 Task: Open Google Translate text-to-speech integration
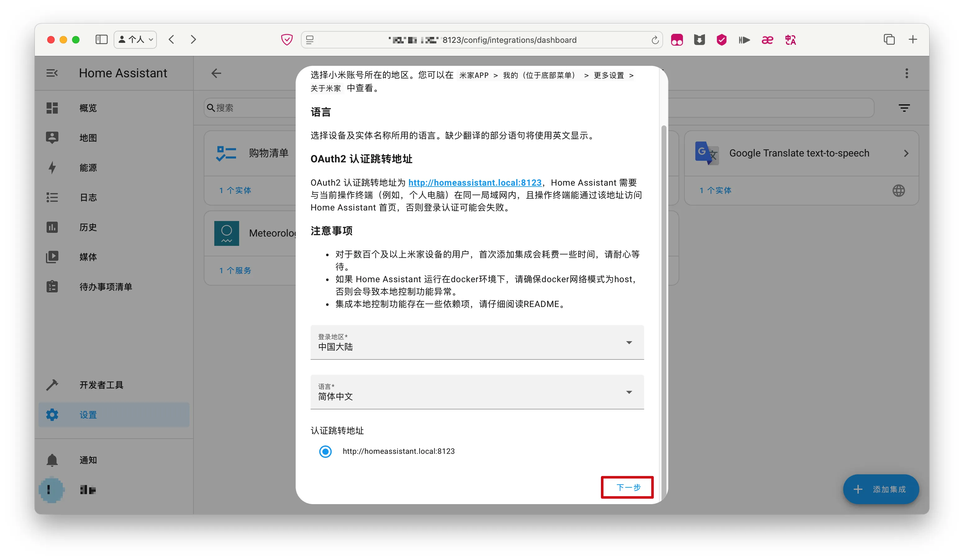pyautogui.click(x=801, y=153)
